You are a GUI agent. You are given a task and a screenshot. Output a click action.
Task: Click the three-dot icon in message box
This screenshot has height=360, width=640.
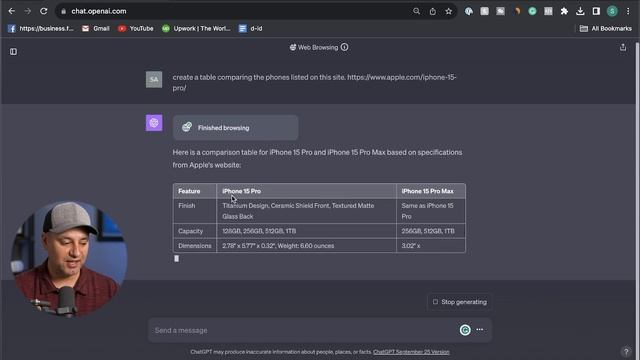tap(480, 329)
